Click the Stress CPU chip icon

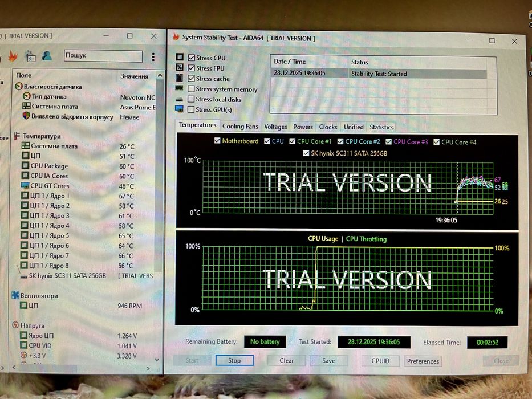[x=180, y=56]
